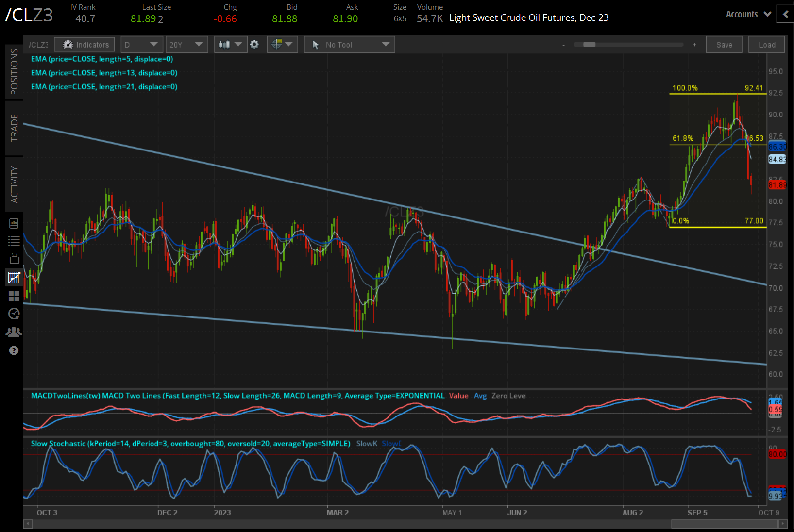Toggle SlowK line in the stochastic study

(x=367, y=443)
